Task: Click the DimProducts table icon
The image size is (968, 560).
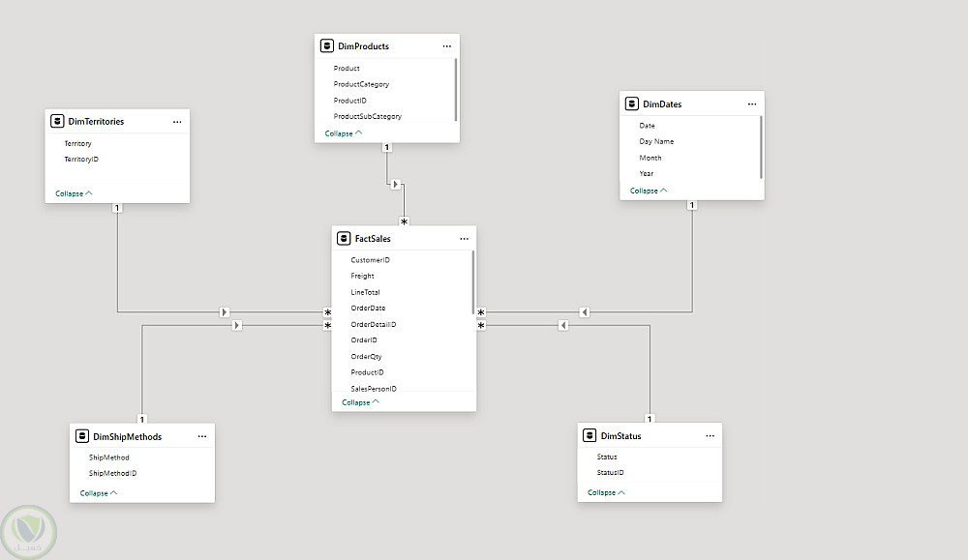Action: point(327,45)
